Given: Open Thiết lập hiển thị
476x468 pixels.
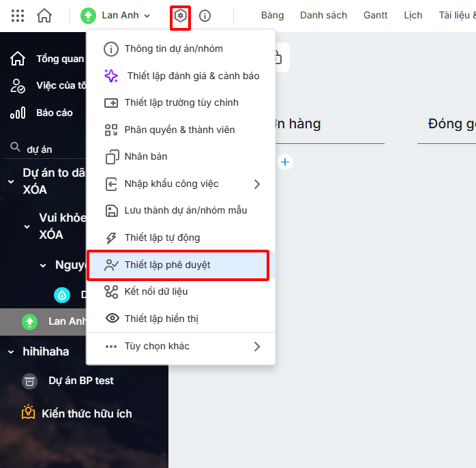Looking at the screenshot, I should coord(181,319).
